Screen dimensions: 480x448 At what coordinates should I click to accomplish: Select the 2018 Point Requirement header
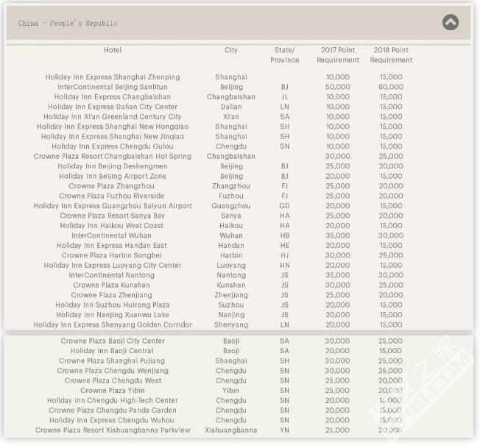tap(391, 54)
